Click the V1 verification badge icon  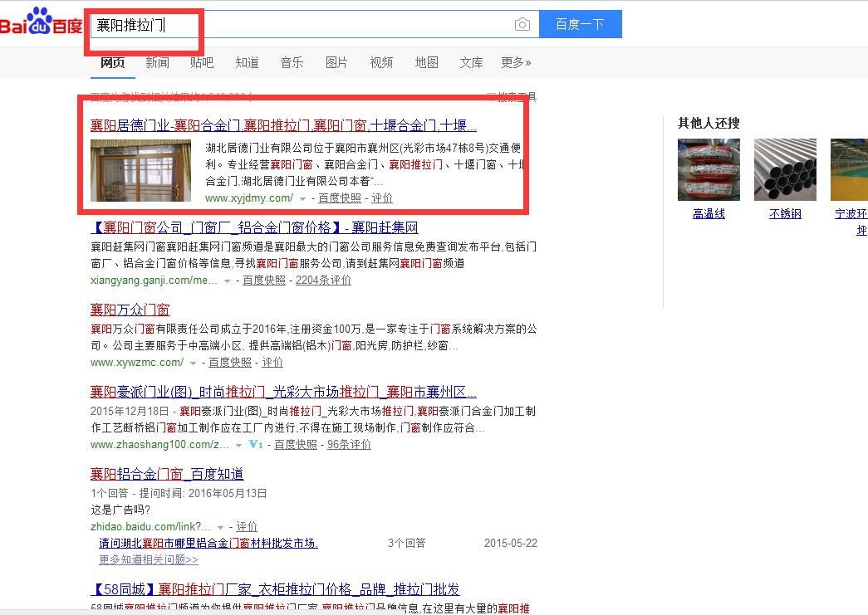[255, 444]
